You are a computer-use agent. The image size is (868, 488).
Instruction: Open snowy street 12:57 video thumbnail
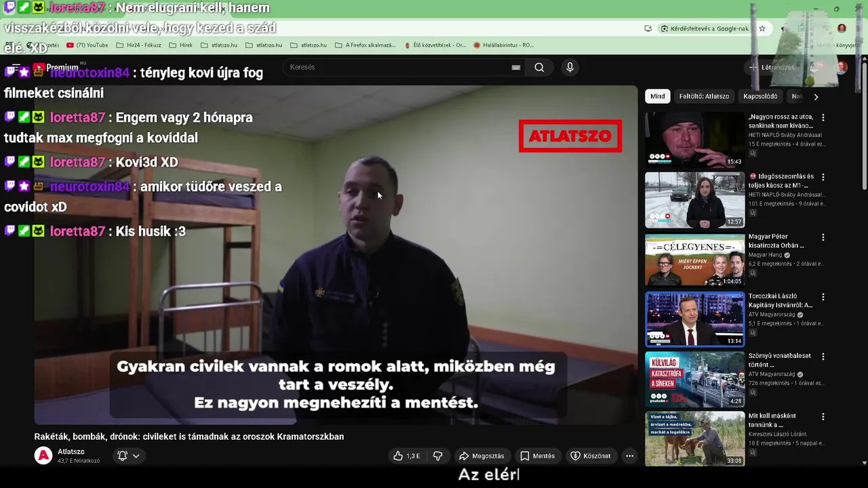694,200
